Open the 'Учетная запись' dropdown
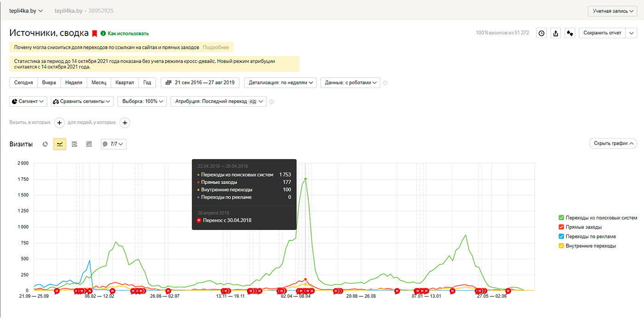Screen dimensions: 644x319 coord(613,11)
